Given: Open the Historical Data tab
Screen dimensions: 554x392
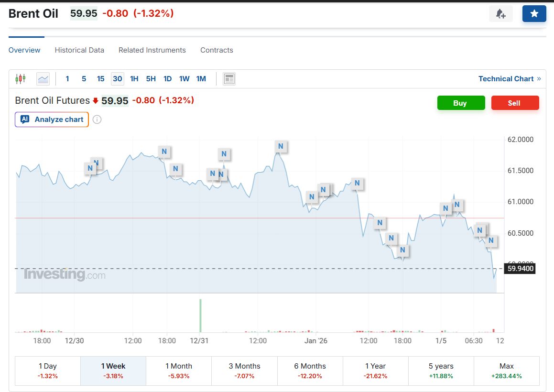Looking at the screenshot, I should [79, 50].
